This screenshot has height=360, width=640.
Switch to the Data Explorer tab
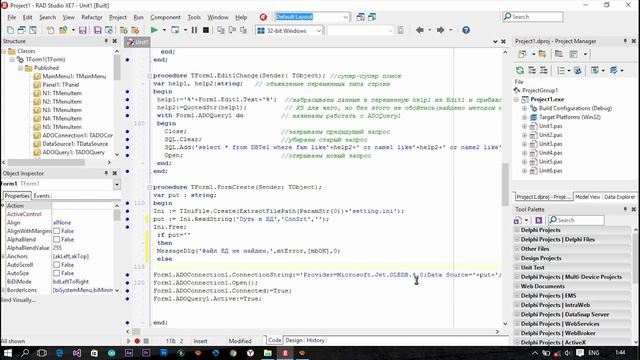(x=619, y=197)
